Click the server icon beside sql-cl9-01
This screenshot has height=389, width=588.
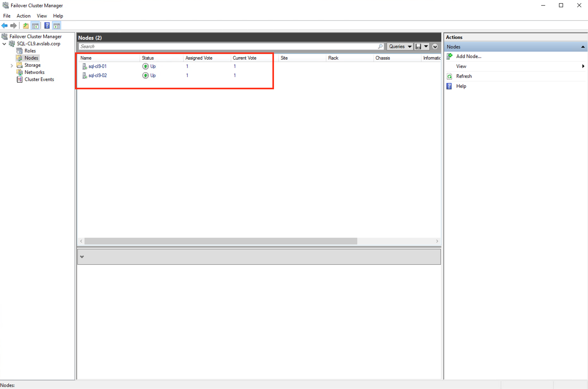pyautogui.click(x=84, y=66)
